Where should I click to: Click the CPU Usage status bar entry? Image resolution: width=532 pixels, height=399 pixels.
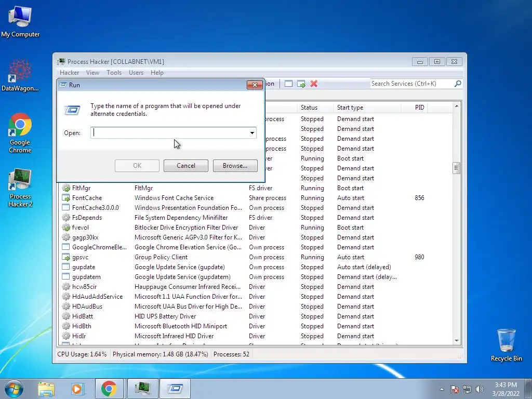tap(82, 354)
